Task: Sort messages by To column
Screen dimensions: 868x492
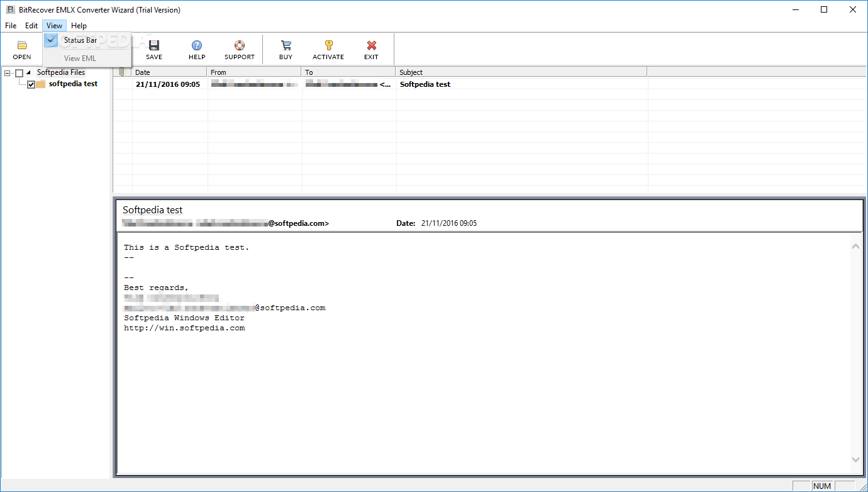Action: point(348,72)
